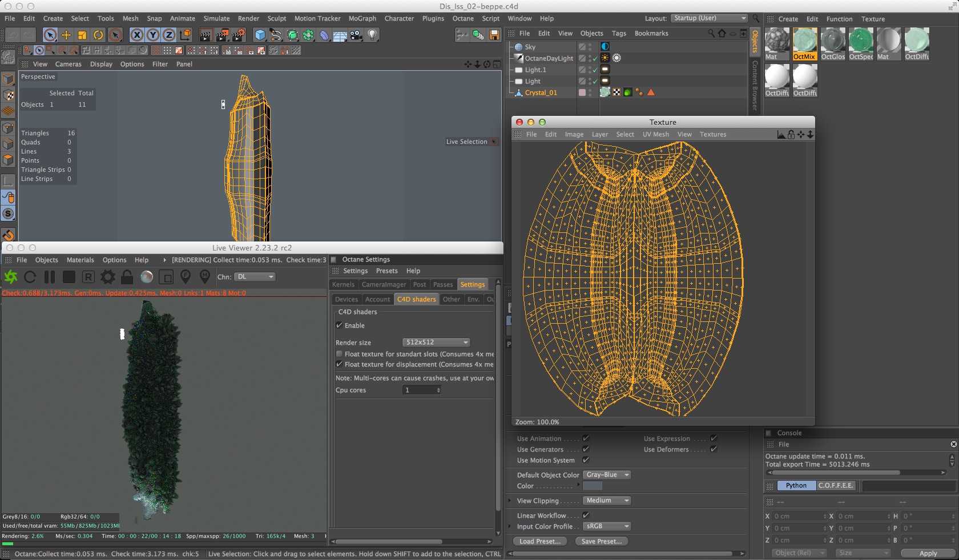Click the Default Object Color swatch

[x=593, y=486]
